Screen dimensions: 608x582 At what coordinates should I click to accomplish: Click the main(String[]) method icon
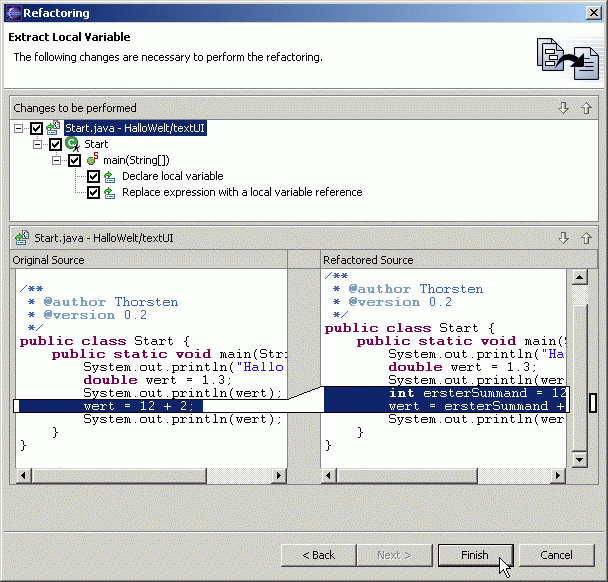[x=91, y=160]
